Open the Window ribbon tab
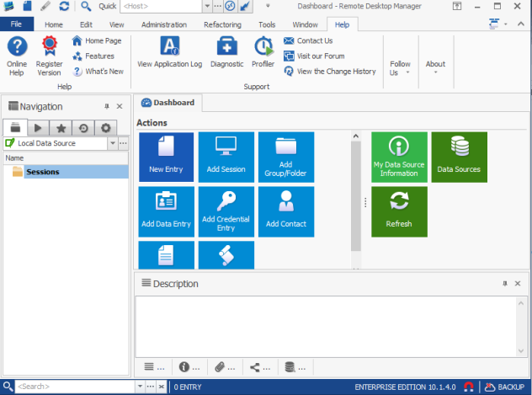Viewport: 532px width, 395px height. tap(305, 24)
